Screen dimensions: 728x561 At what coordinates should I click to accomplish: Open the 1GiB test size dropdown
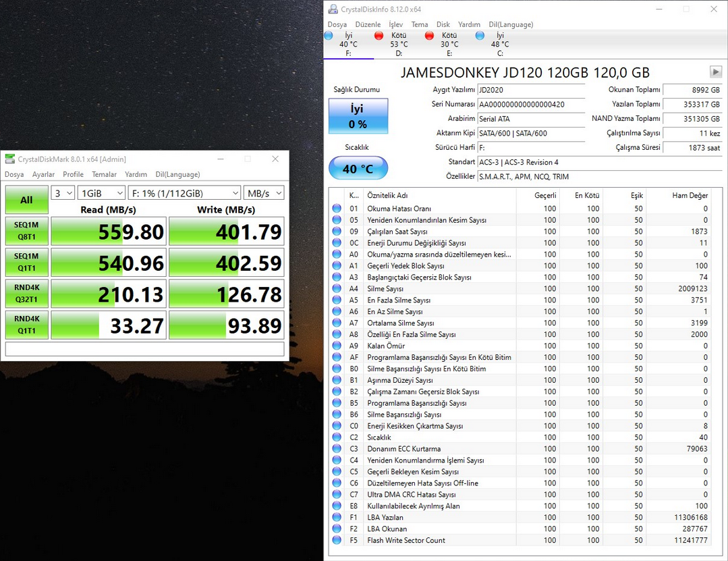point(101,193)
